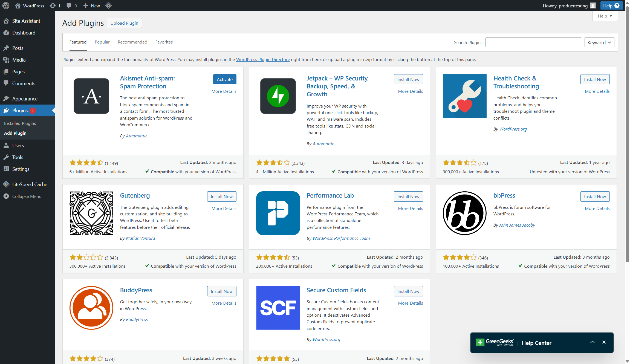Click the Performance Lab plugin icon
This screenshot has width=630, height=364.
[x=278, y=213]
